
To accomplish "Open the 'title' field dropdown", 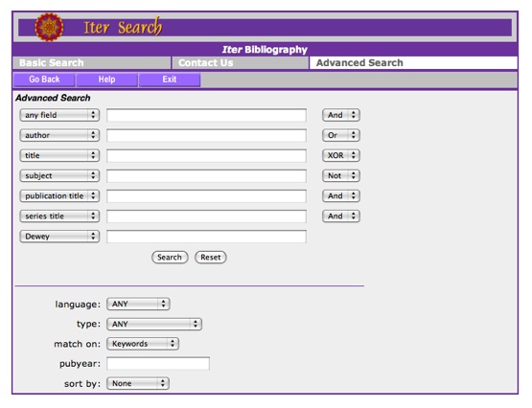I will (59, 155).
